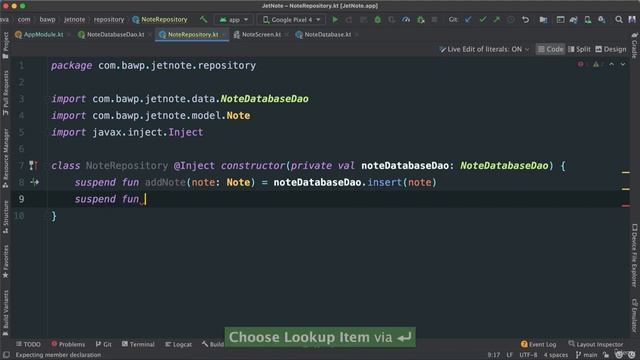Click the LF line separator selector
Screen dimensions: 640x360
[x=509, y=355]
